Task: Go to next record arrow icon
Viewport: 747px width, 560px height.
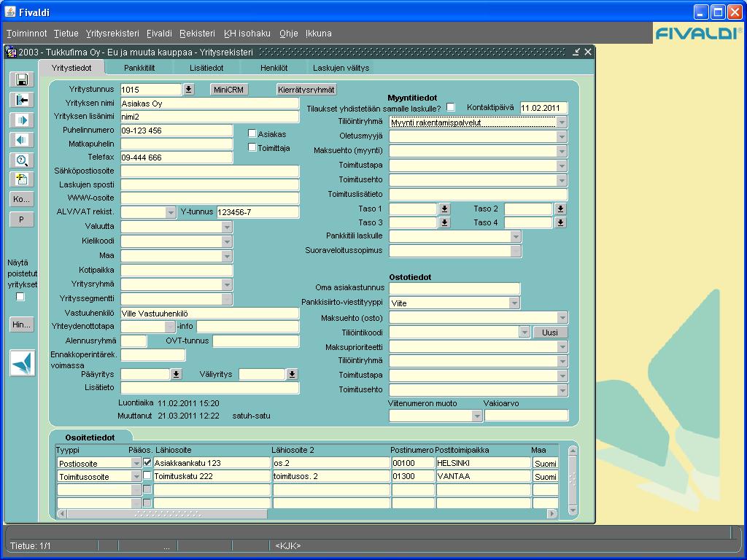Action: click(x=22, y=120)
